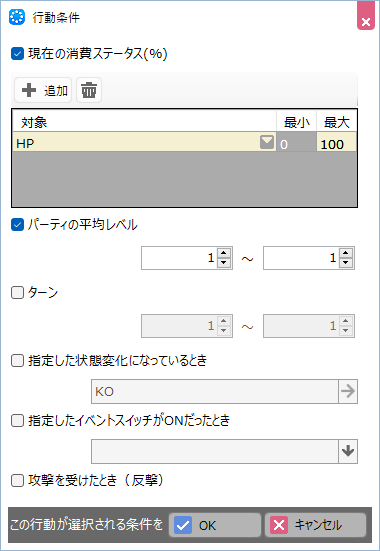This screenshot has height=551, width=380.
Task: Click the blue checkmark OK button
Action: (215, 525)
